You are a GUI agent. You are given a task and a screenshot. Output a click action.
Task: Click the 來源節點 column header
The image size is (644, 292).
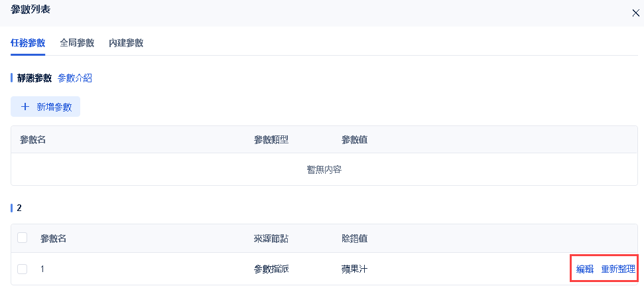point(271,238)
